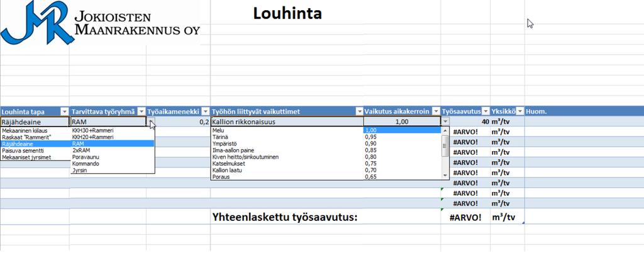Viewport: 644px width, 265px height.
Task: Choose highlighted 1,00 in the aikakerroin list
Action: pyautogui.click(x=402, y=130)
